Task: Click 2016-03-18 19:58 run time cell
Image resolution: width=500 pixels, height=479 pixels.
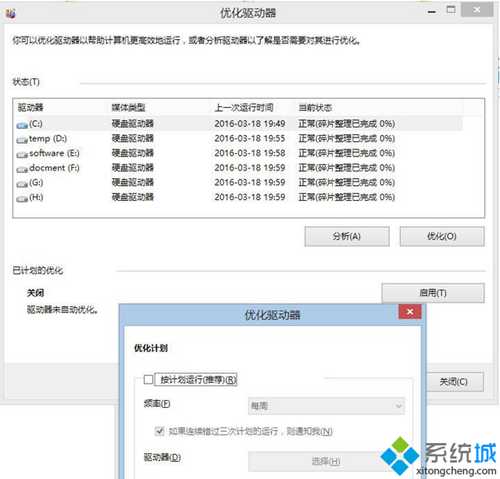Action: (250, 153)
